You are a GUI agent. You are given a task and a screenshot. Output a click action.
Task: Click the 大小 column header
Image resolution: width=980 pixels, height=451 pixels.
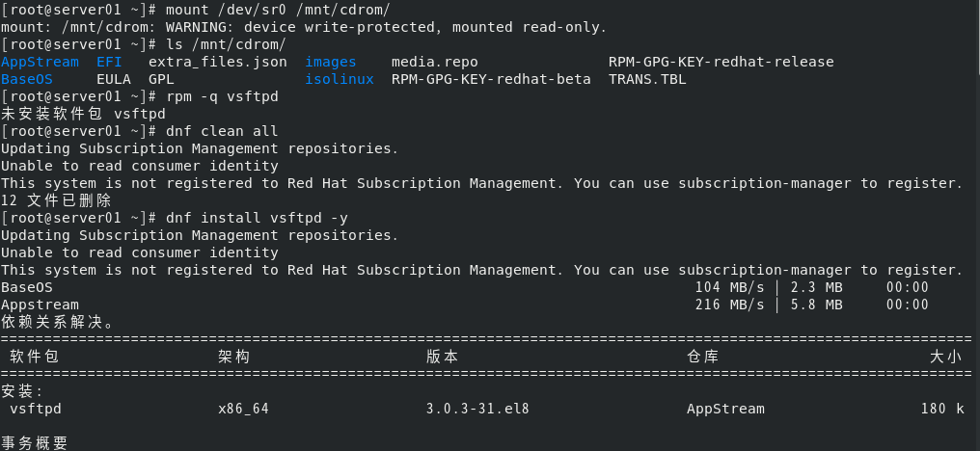point(946,357)
